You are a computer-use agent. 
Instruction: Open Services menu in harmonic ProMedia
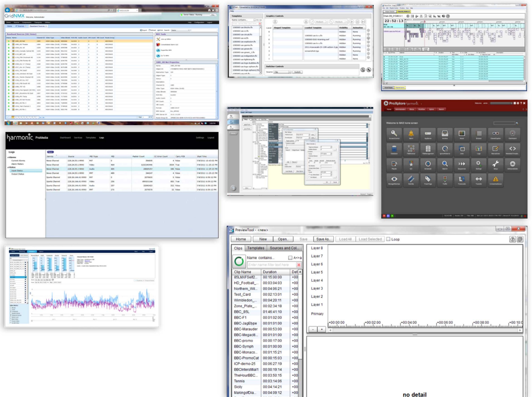tap(78, 138)
